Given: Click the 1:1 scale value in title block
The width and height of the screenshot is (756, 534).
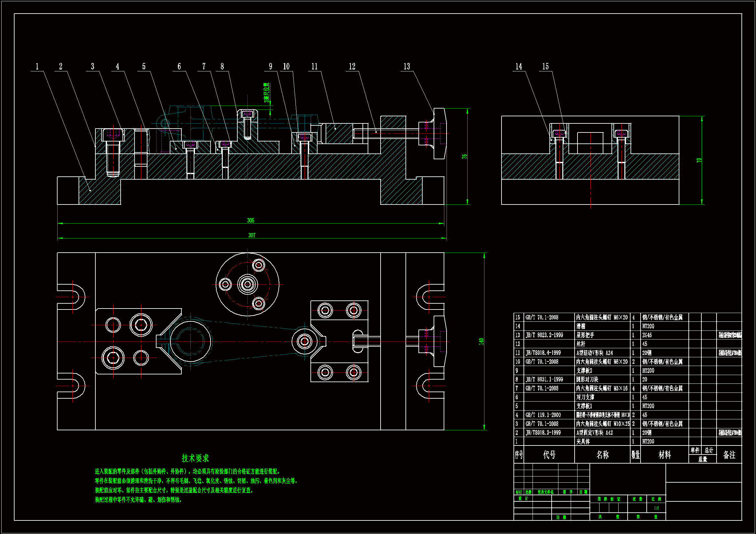Looking at the screenshot, I should point(656,508).
